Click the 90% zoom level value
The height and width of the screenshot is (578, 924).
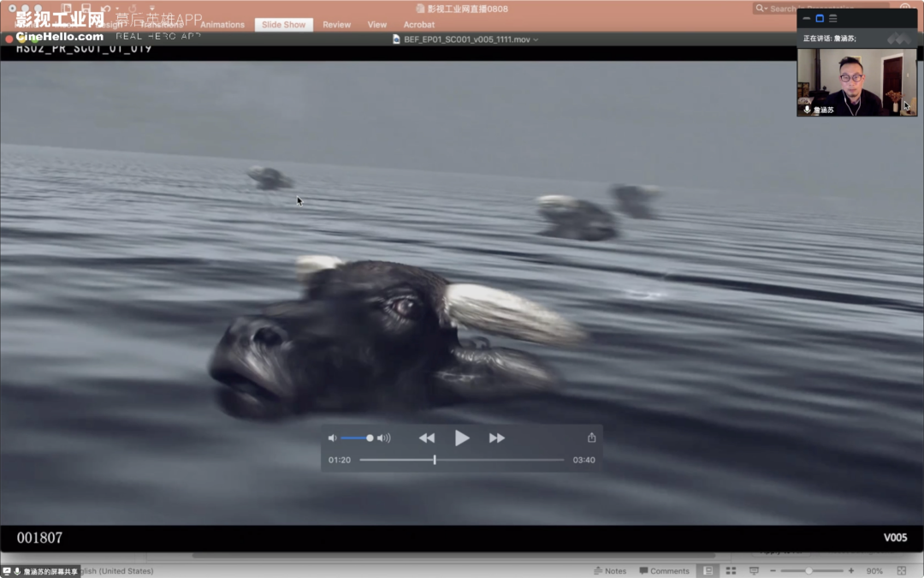coord(874,571)
